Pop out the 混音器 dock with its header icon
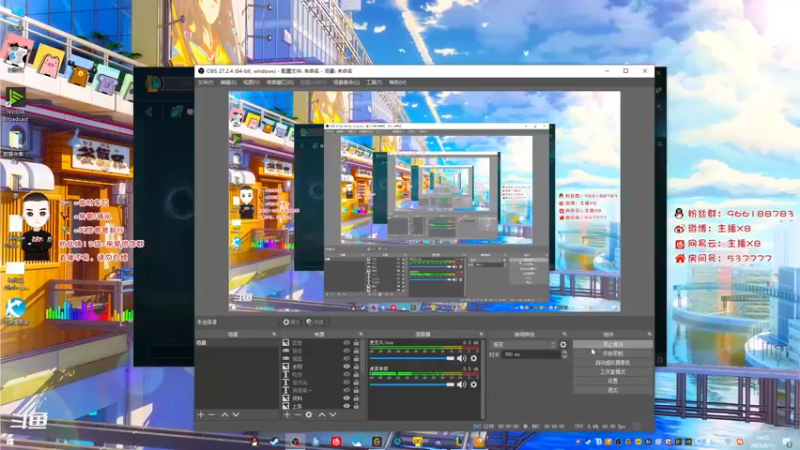Image resolution: width=800 pixels, height=450 pixels. [481, 334]
